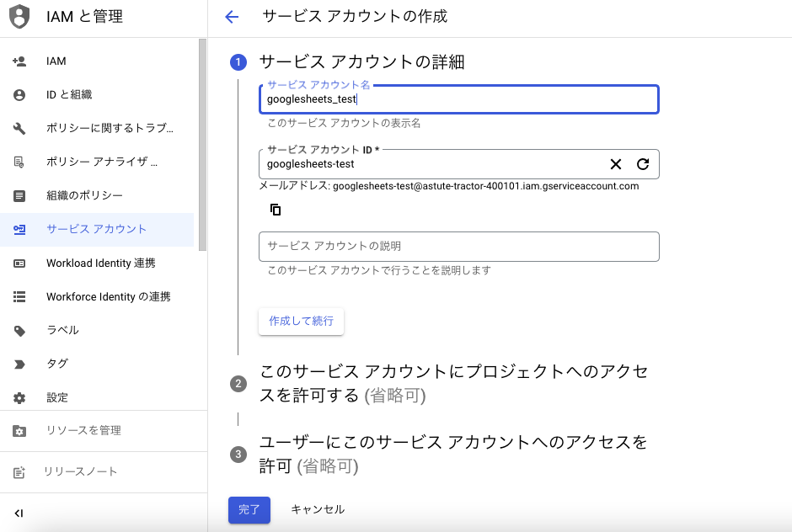Click the ID と組織 person icon
Viewport: 792px width, 532px height.
click(19, 94)
